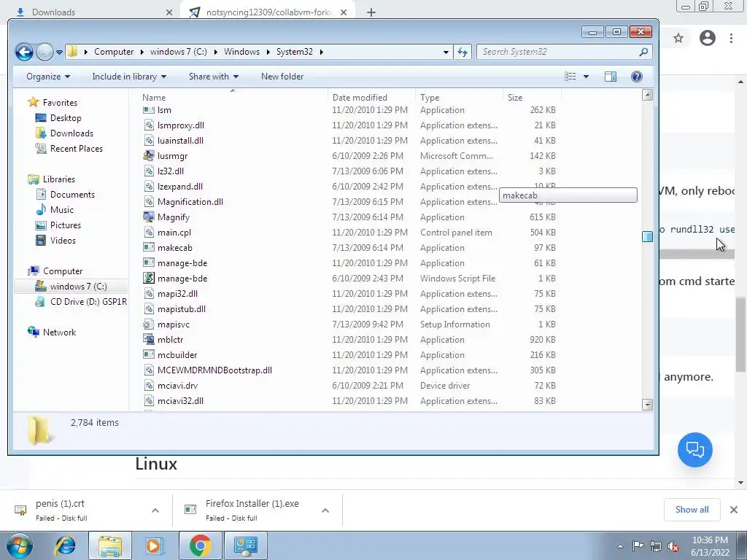
Task: Click Show all downloads
Action: tap(692, 510)
